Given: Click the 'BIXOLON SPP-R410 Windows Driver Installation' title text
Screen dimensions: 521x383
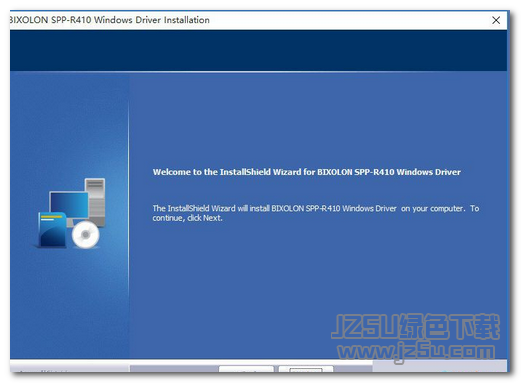Looking at the screenshot, I should 110,20.
